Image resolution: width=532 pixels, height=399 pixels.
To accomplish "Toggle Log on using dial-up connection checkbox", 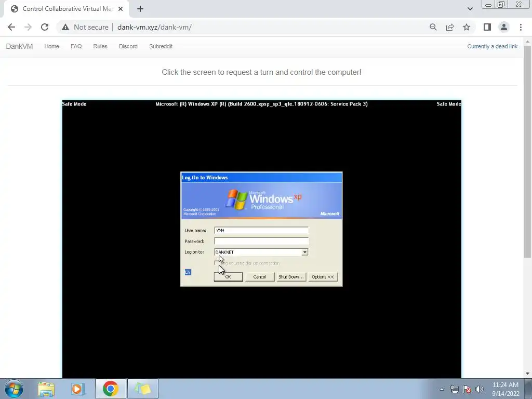I will click(217, 263).
